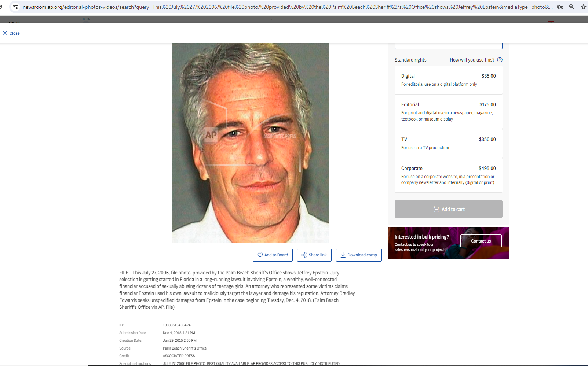Click the Interested in bulk pricing banner
This screenshot has width=588, height=366.
click(422, 243)
